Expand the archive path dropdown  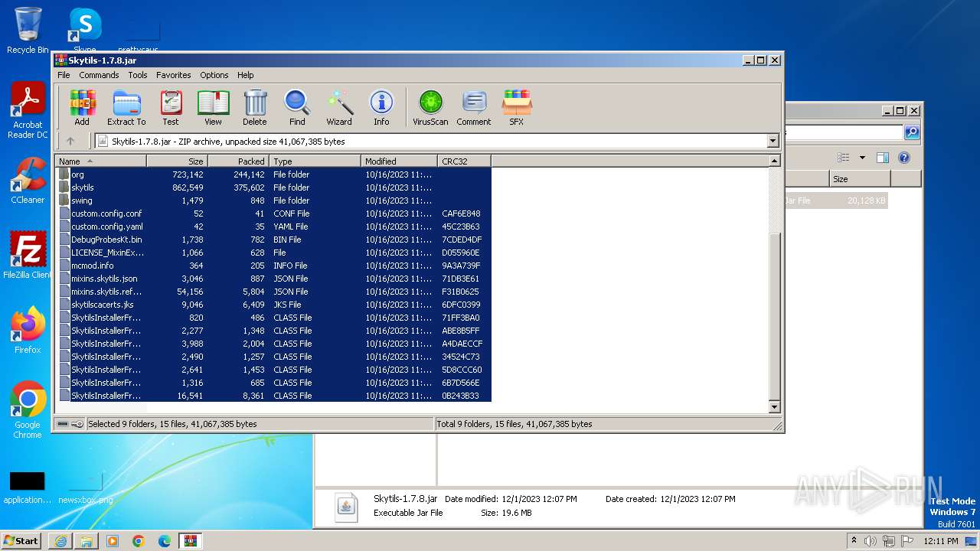tap(773, 141)
